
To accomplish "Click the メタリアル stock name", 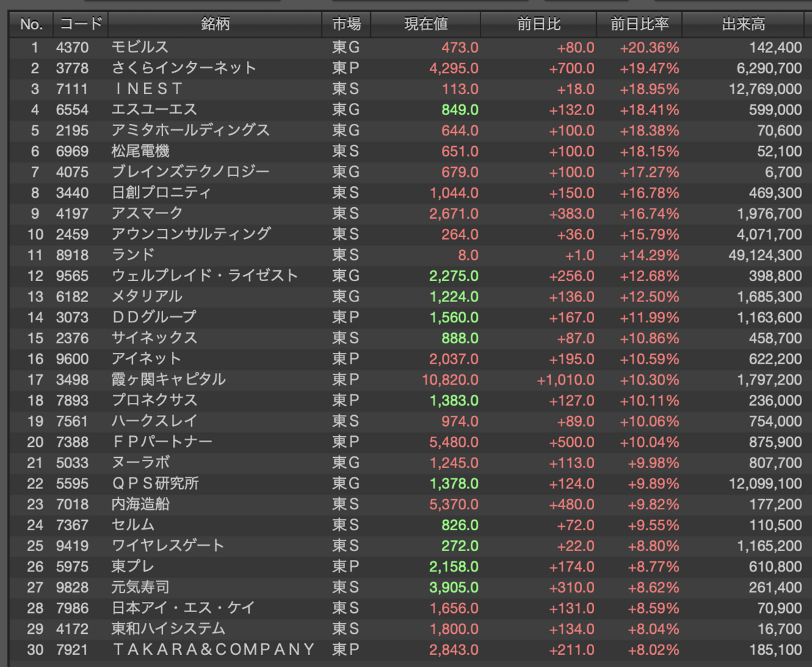I will click(147, 296).
